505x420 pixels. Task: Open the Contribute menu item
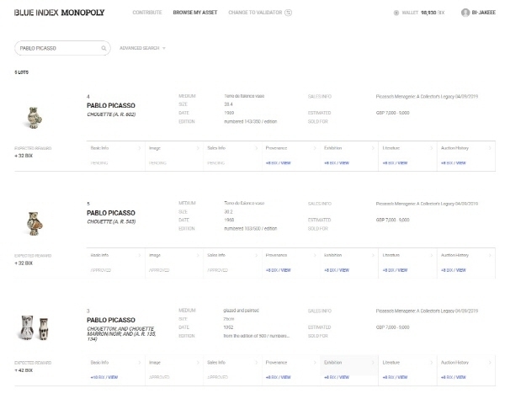pos(147,13)
